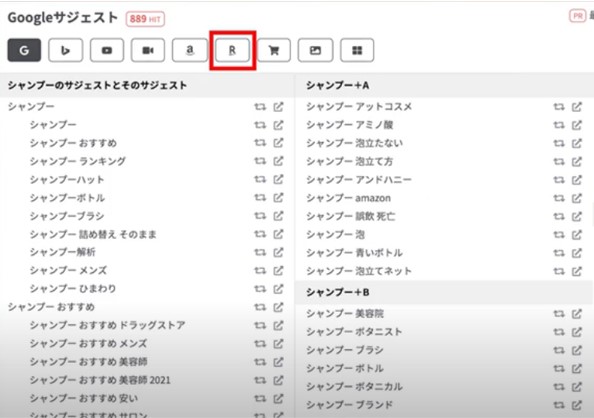594x418 pixels.
Task: Select the video camera source icon
Action: click(x=148, y=50)
